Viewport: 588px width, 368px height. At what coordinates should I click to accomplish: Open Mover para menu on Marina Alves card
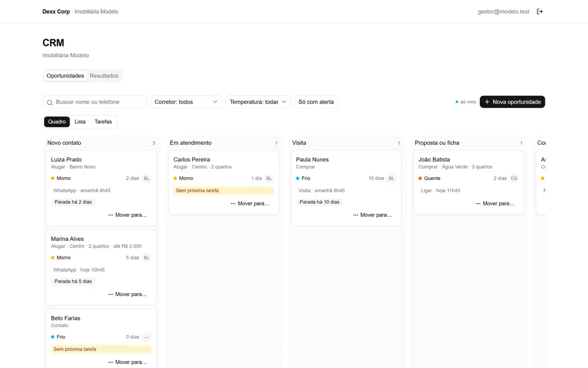127,294
